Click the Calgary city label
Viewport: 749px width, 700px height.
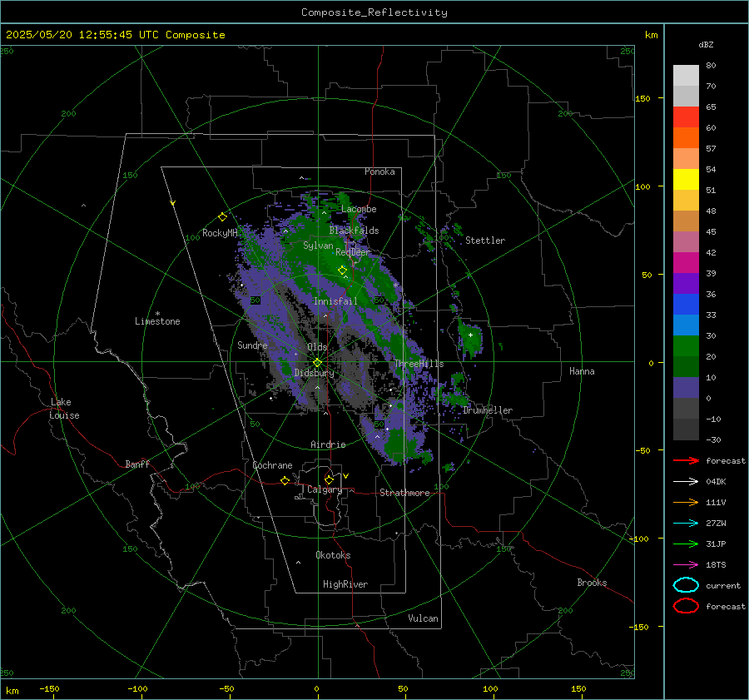click(325, 489)
